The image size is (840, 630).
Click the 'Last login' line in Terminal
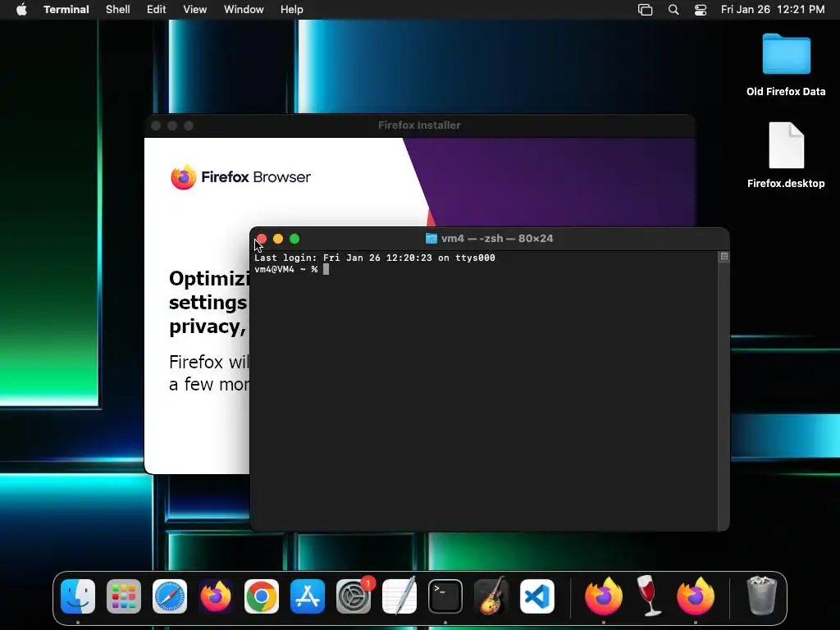pos(374,258)
